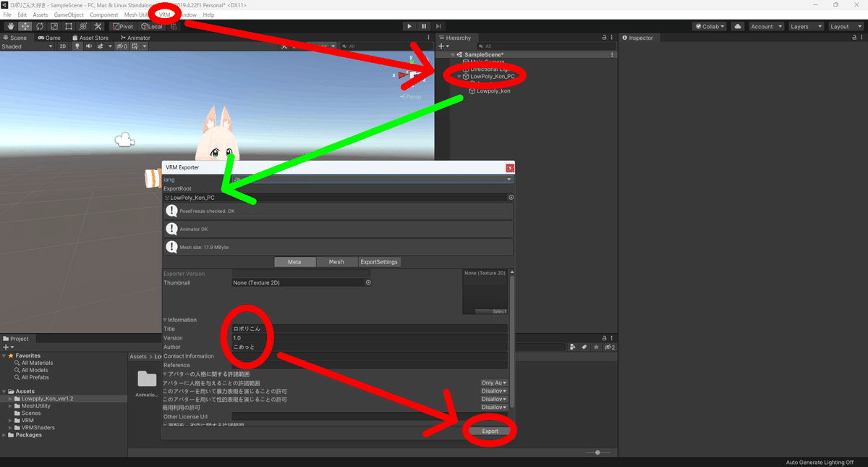Click the Pause button

424,26
